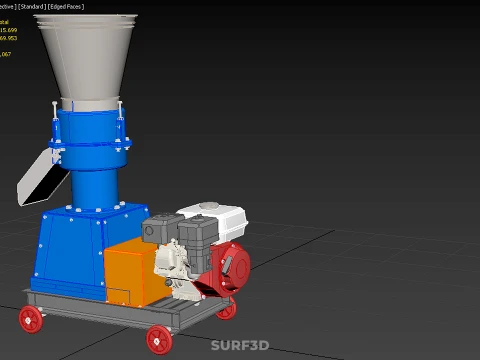Image resolution: width=480 pixels, height=360 pixels.
Task: Select the blue trapezoid base housing
Action: click(72, 253)
